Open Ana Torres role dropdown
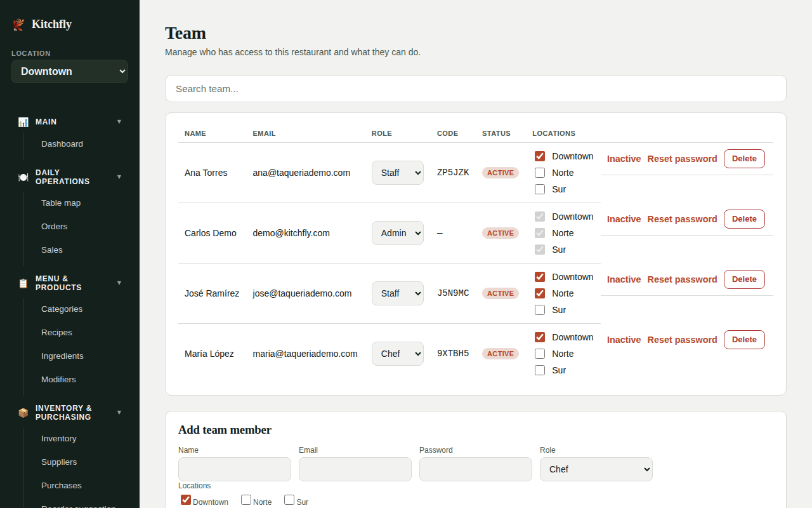This screenshot has height=508, width=812. 398,173
